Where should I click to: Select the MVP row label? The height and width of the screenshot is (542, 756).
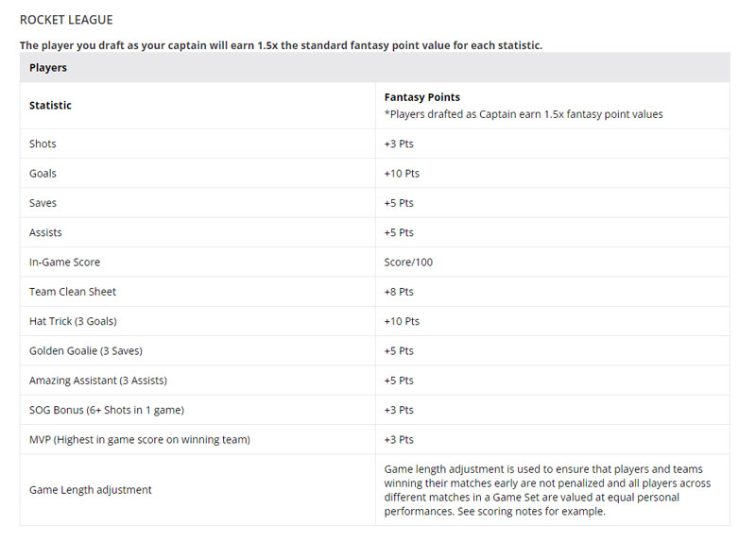pyautogui.click(x=140, y=440)
